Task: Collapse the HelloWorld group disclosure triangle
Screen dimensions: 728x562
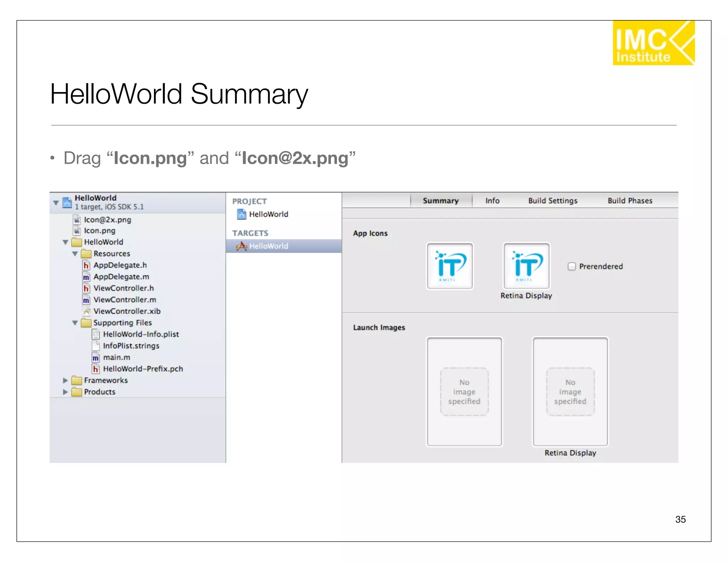Action: point(65,242)
